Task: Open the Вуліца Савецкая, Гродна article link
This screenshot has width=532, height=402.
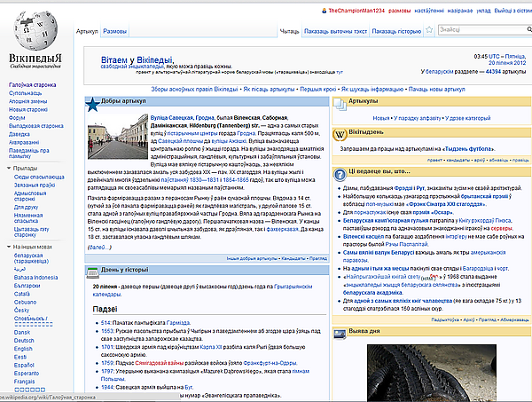Action: pyautogui.click(x=183, y=118)
